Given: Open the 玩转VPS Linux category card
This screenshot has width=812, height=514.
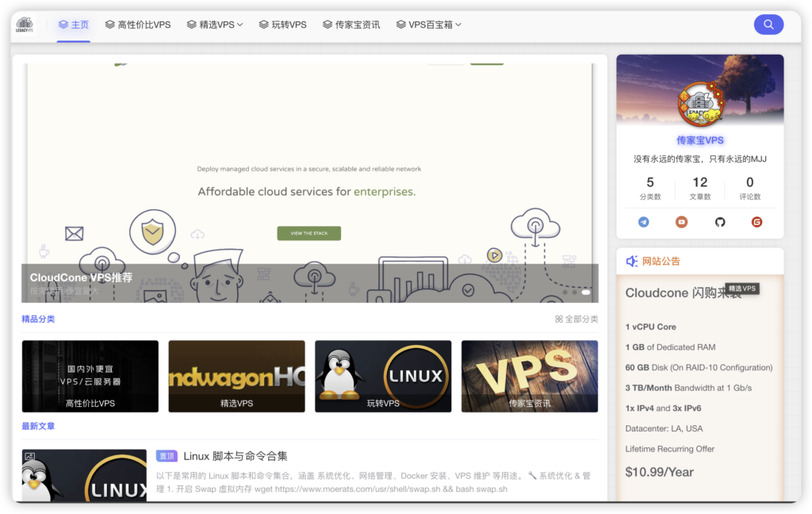Looking at the screenshot, I should (x=383, y=376).
